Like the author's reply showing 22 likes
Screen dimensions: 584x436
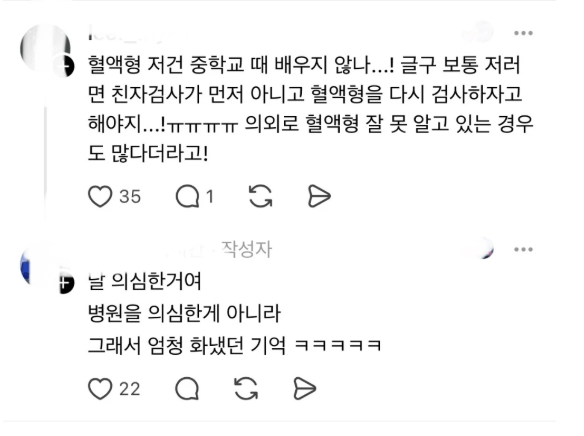point(100,389)
